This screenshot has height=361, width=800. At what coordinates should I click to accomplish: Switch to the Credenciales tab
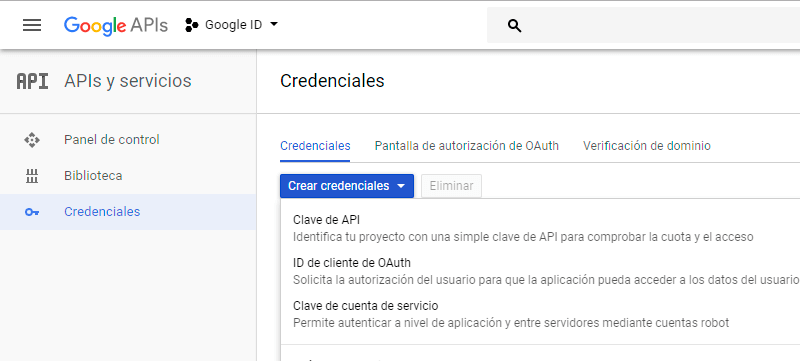click(315, 146)
